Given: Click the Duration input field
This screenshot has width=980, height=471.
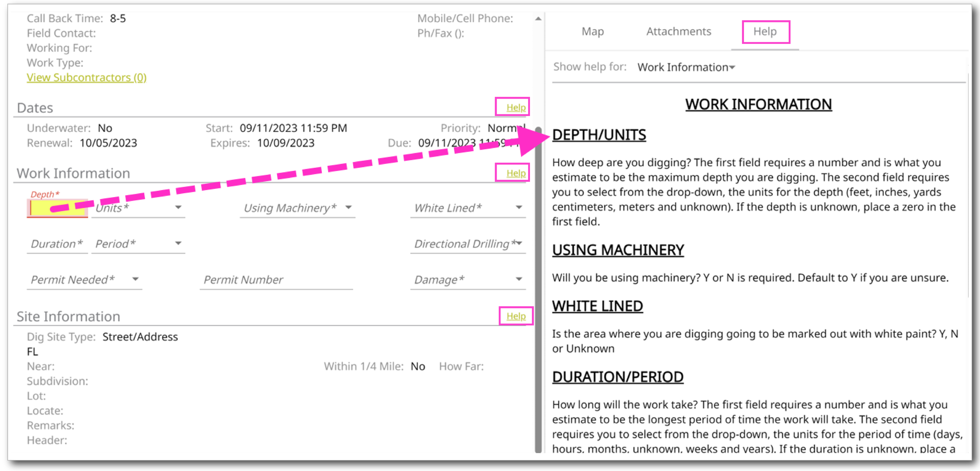Looking at the screenshot, I should coord(57,244).
